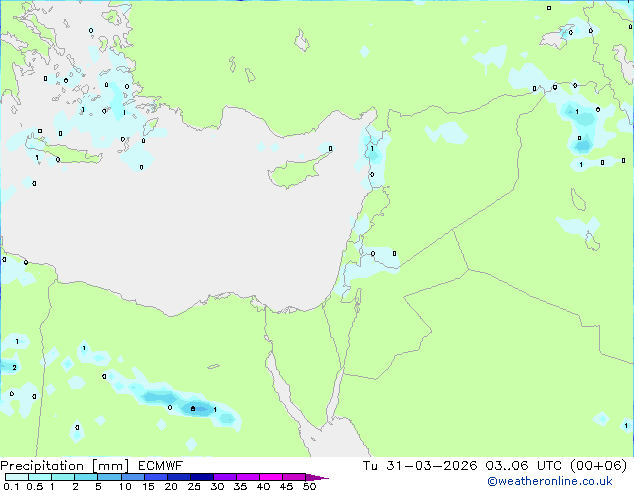634x490 pixels.
Task: Pick the 5–10 mm legend swatch
Action: pos(109,477)
